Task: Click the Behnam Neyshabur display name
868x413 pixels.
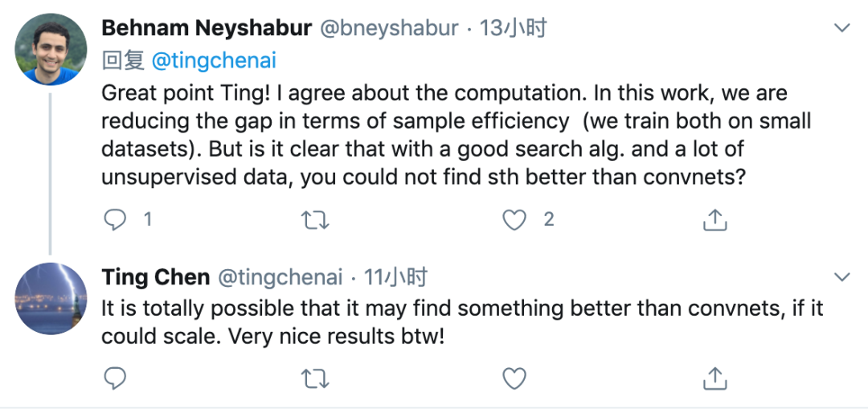Action: coord(207,29)
